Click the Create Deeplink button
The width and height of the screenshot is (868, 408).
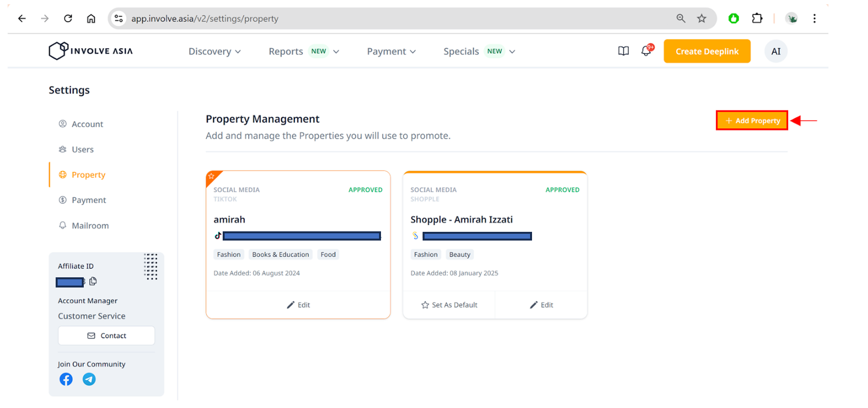(707, 51)
